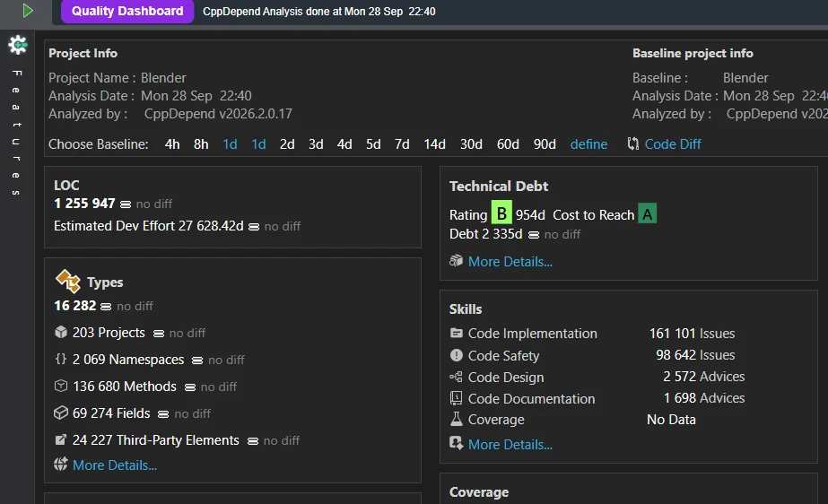
Task: Click the Code Safety exclamation icon
Action: (457, 355)
